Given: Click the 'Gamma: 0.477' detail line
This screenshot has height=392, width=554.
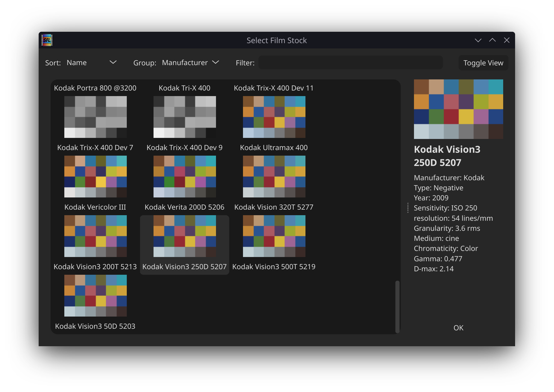Looking at the screenshot, I should click(x=438, y=259).
